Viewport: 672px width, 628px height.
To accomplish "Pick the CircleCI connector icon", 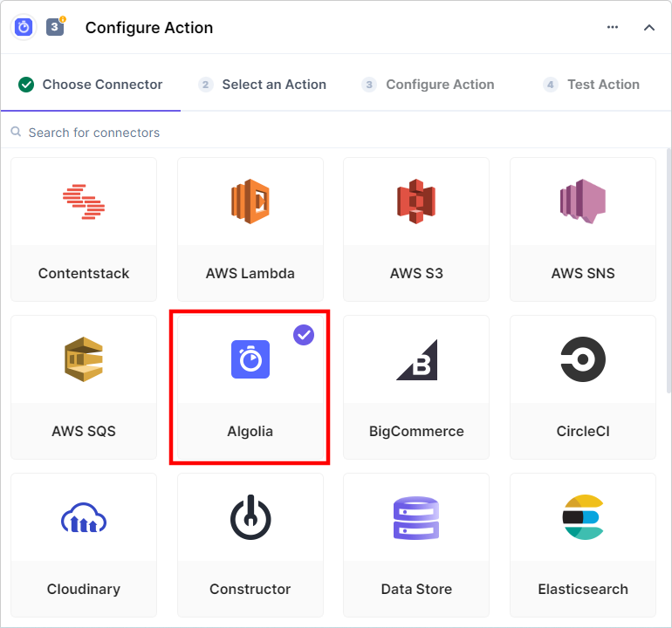I will (583, 359).
